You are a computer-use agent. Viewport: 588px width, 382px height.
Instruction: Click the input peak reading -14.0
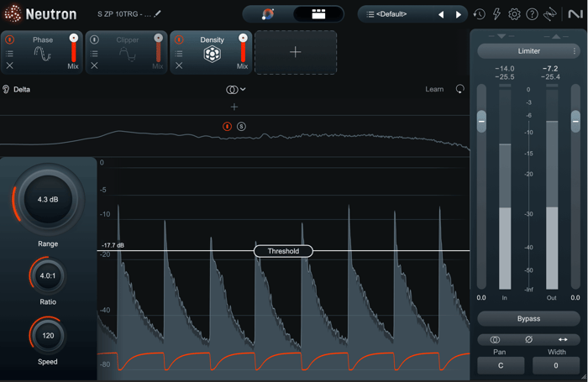[505, 69]
